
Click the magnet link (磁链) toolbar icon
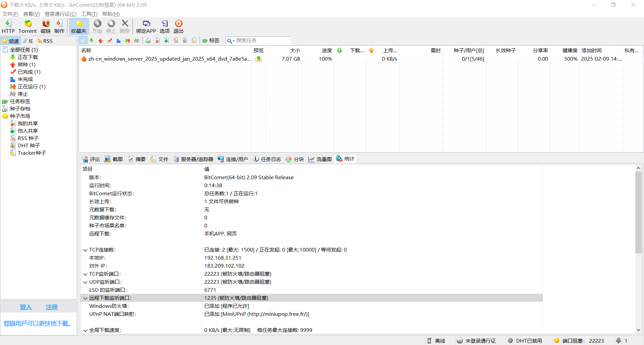pyautogui.click(x=46, y=26)
